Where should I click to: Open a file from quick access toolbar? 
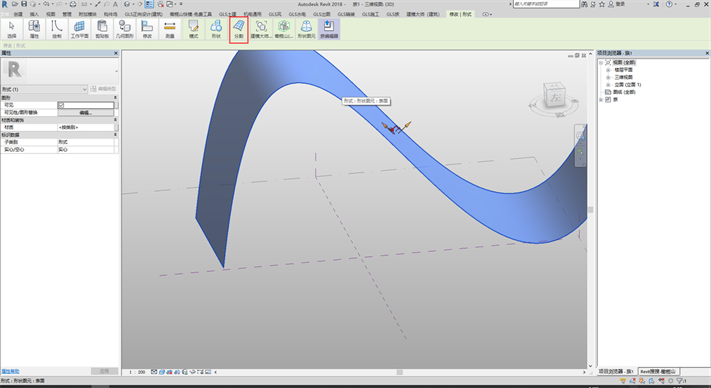pyautogui.click(x=16, y=4)
